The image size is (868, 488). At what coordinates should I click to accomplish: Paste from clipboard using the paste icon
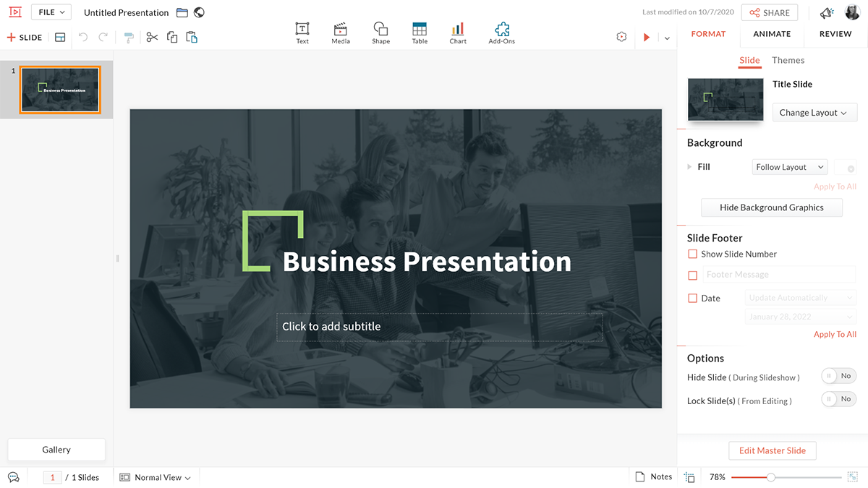(x=192, y=37)
